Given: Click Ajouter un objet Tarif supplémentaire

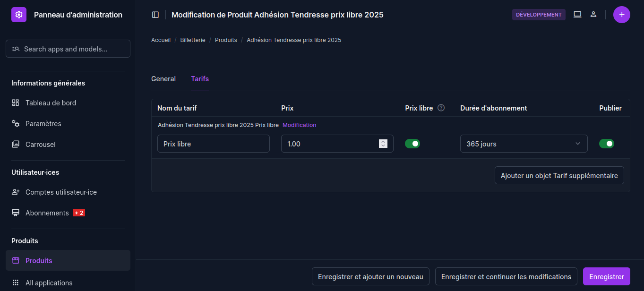Looking at the screenshot, I should [559, 175].
